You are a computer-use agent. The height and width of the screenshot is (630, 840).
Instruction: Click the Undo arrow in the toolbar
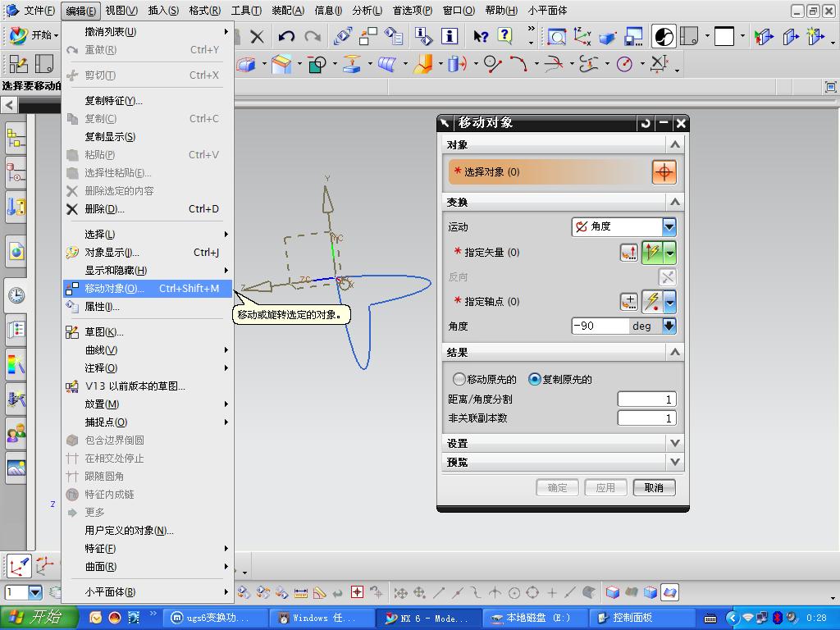click(286, 36)
